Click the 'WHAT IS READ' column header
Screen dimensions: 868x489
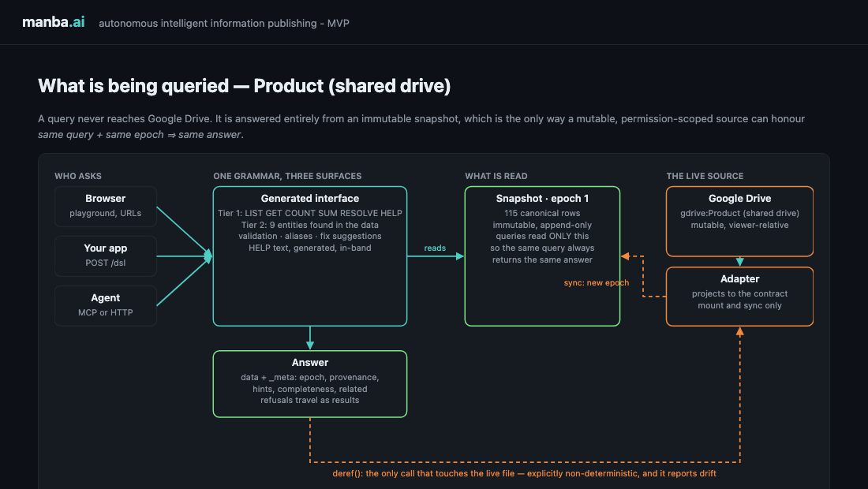click(x=496, y=176)
